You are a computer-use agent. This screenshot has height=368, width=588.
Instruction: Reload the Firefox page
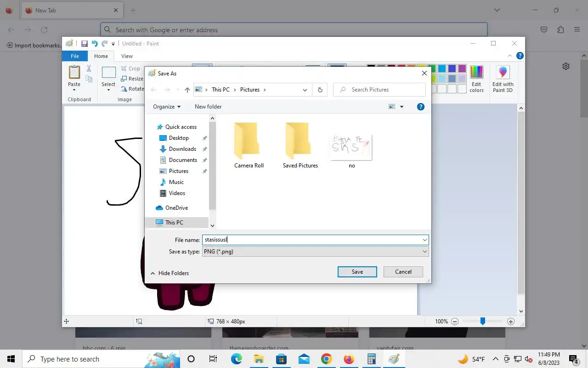coord(44,29)
